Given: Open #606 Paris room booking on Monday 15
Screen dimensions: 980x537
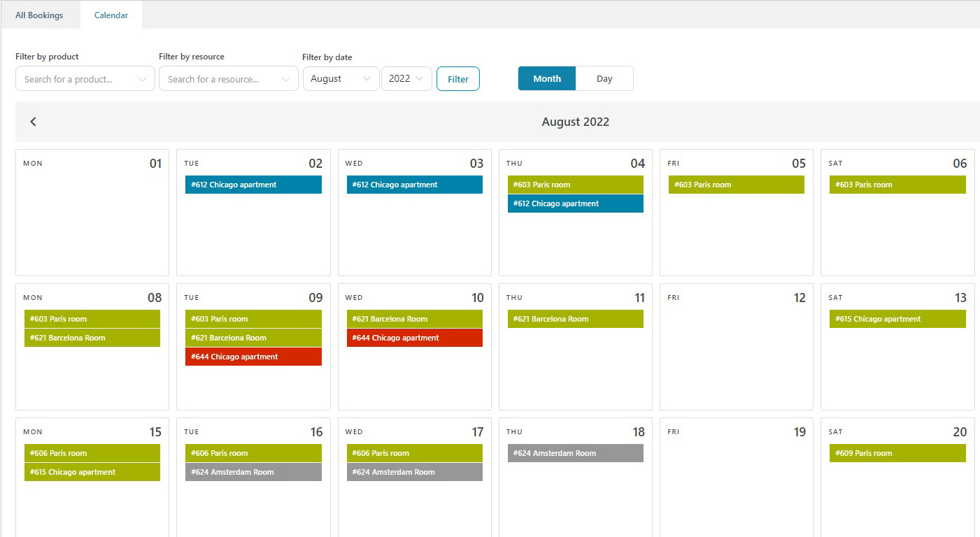Looking at the screenshot, I should pos(92,453).
